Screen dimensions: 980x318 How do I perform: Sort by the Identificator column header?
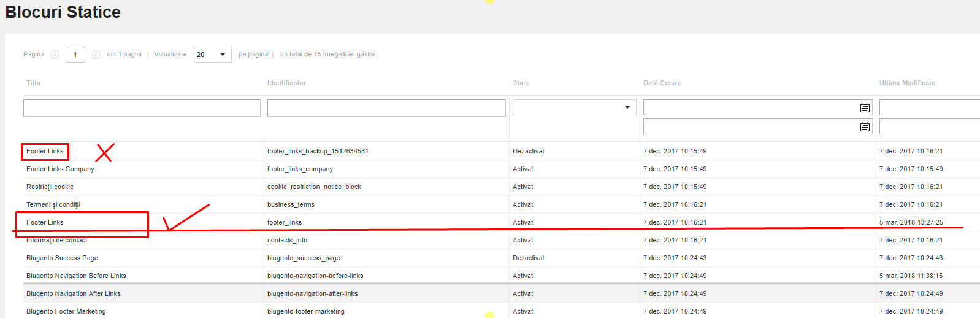coord(286,83)
